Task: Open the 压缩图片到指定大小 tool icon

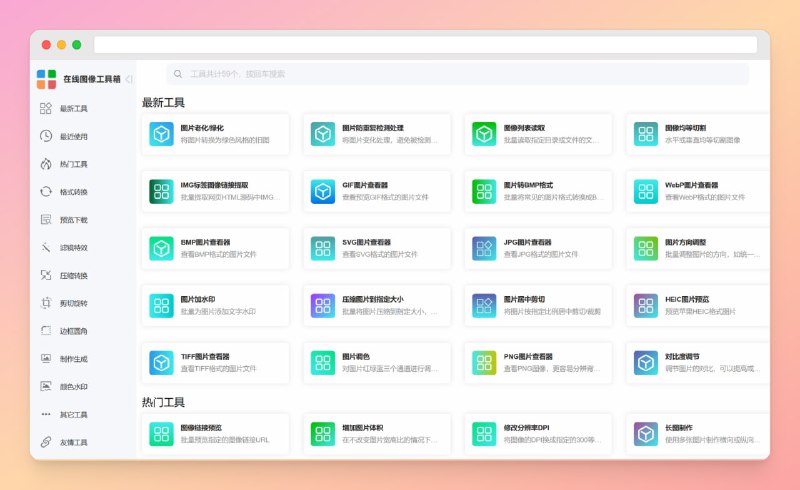Action: point(323,305)
